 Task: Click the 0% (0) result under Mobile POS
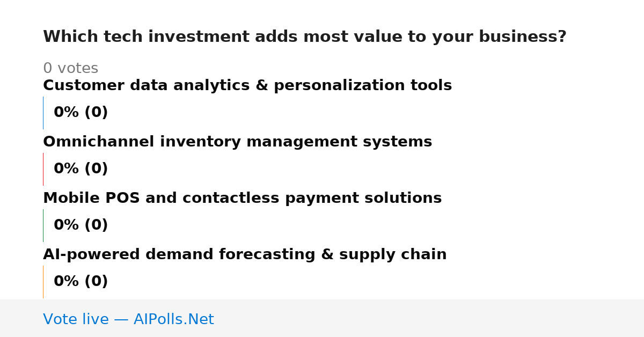pos(81,225)
